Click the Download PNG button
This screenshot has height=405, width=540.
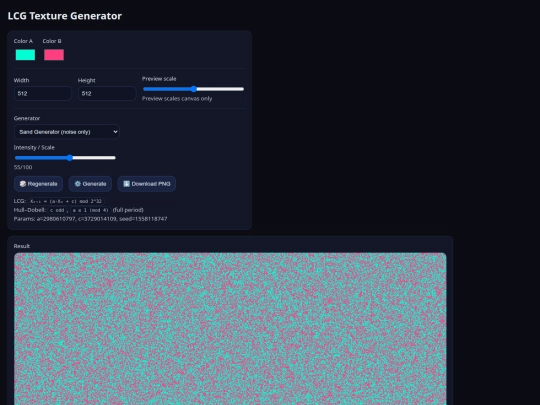point(147,184)
